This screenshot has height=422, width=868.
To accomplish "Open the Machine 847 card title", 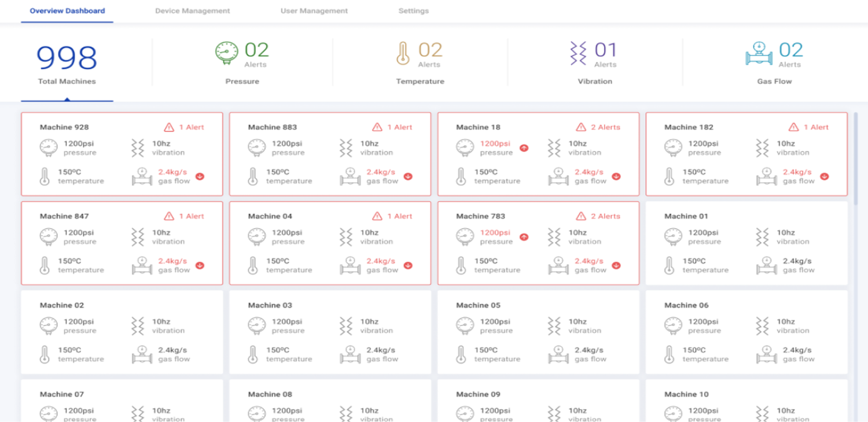I will click(x=64, y=216).
